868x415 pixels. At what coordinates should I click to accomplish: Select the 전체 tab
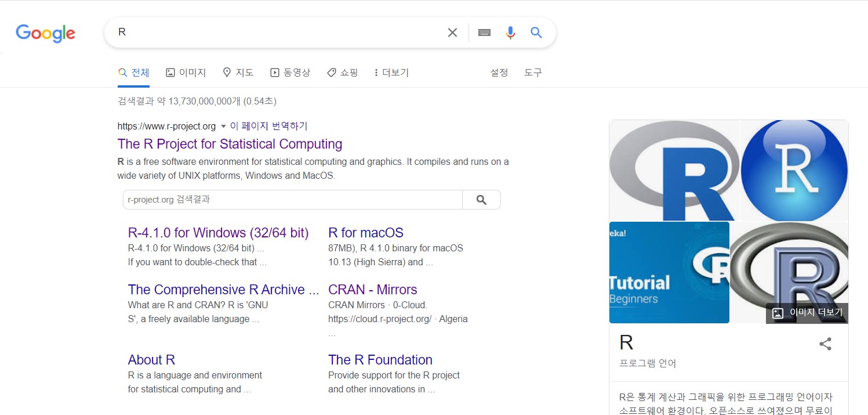point(133,73)
